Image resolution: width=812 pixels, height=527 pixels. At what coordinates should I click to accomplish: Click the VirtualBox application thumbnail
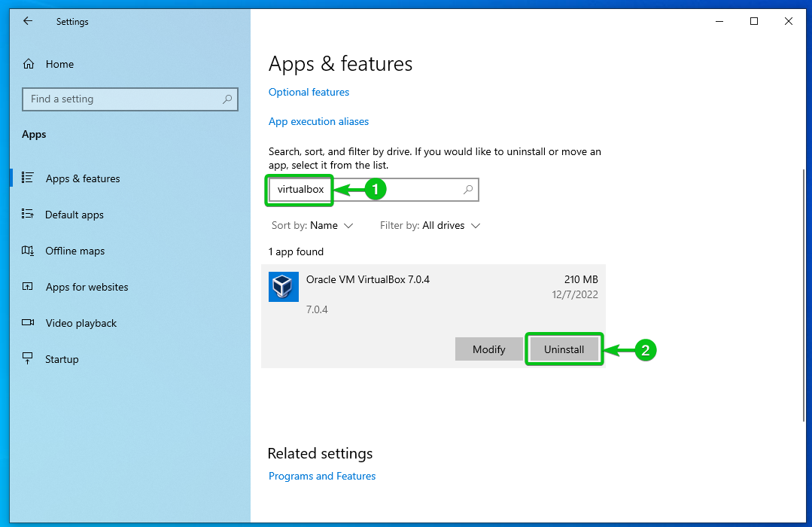(283, 287)
